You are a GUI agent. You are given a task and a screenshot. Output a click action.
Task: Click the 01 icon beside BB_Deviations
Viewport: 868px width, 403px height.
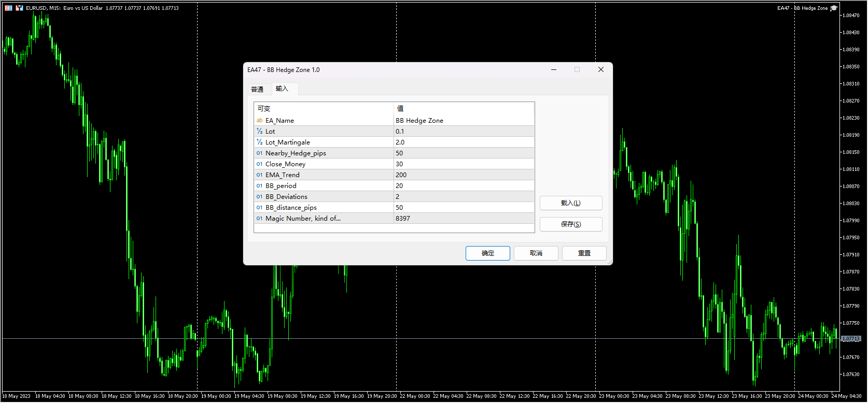tap(259, 197)
